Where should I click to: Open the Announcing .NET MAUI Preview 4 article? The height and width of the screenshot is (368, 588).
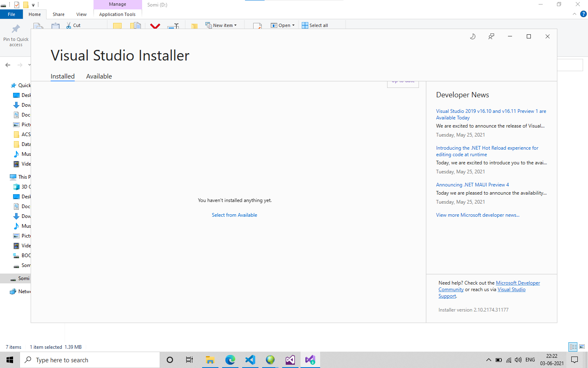(x=472, y=185)
